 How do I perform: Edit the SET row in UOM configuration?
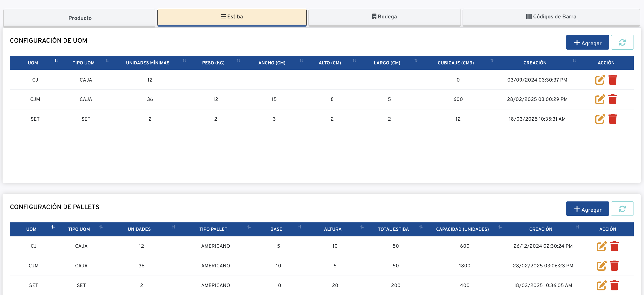(x=600, y=119)
